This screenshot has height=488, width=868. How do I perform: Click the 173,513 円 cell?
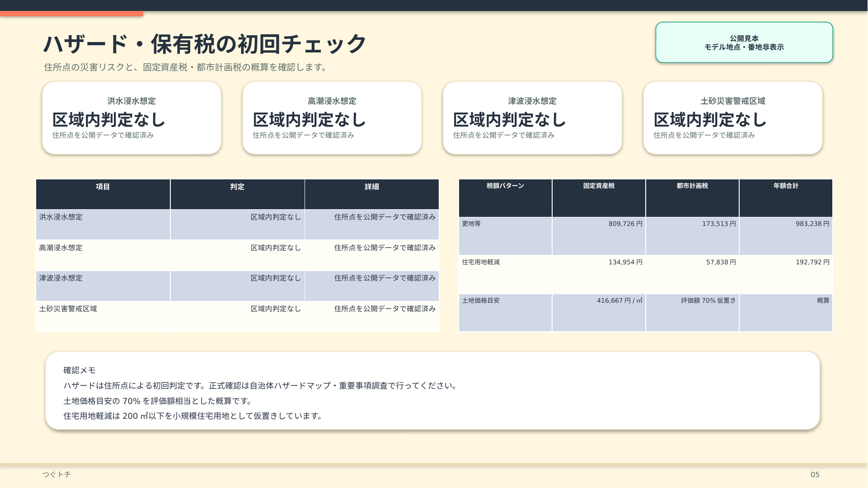692,236
